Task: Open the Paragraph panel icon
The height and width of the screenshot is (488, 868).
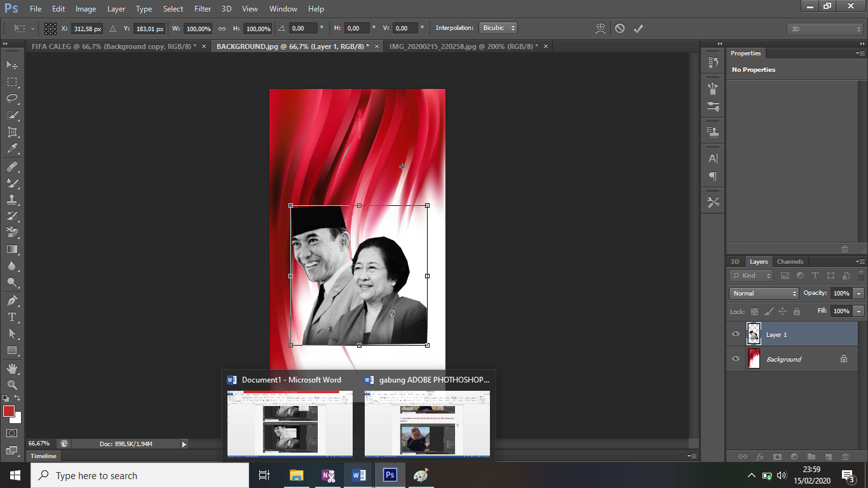Action: 712,176
